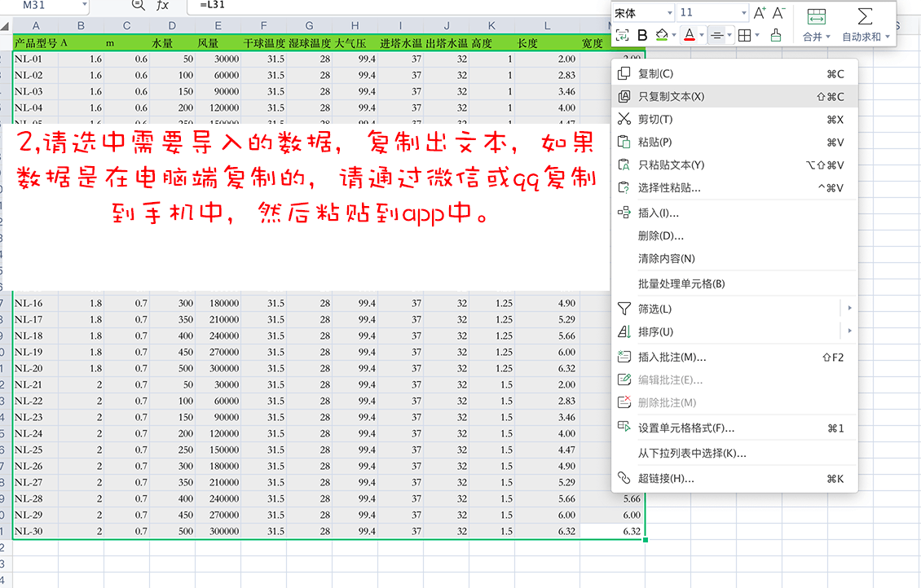Click the 合并 merge cells icon
The width and height of the screenshot is (921, 588).
click(817, 15)
